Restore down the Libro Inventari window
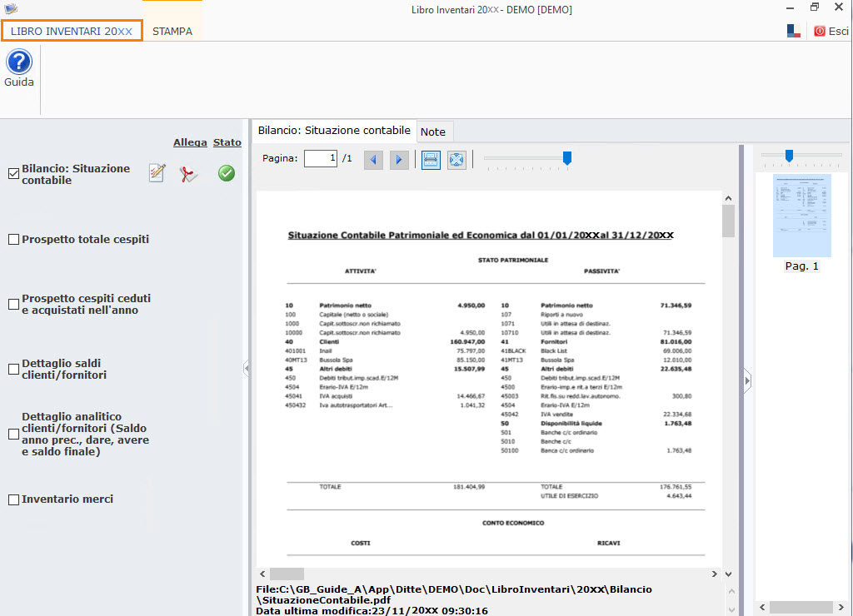Image resolution: width=853 pixels, height=616 pixels. (815, 7)
